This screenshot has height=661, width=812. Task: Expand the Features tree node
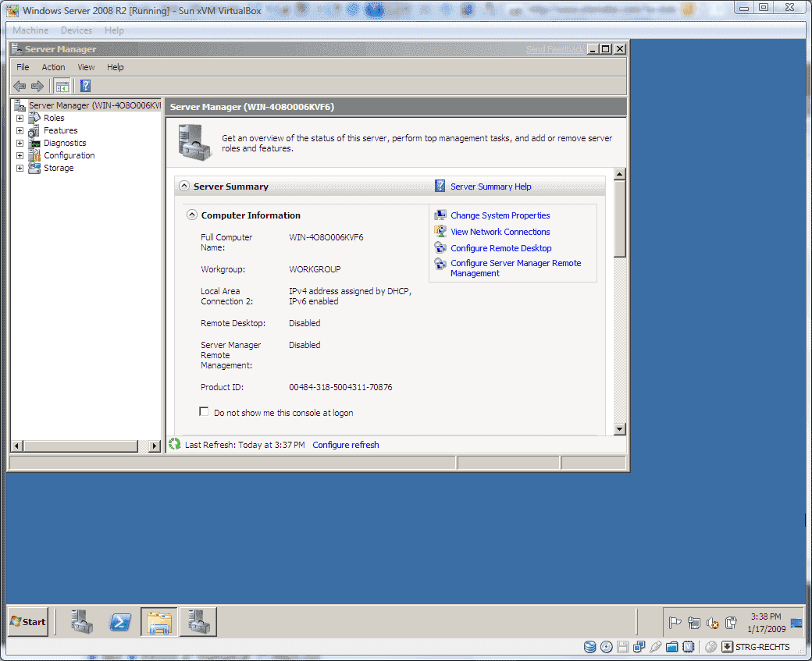(20, 130)
